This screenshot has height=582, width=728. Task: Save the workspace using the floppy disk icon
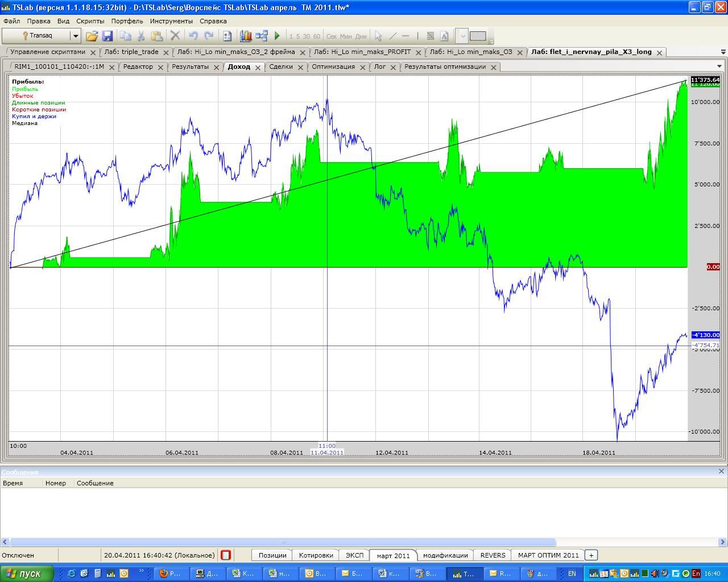coord(107,36)
